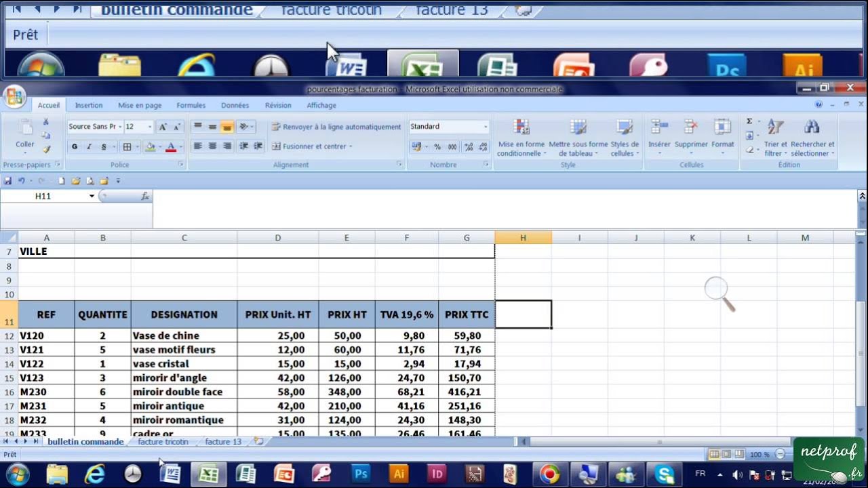Screen dimensions: 868x488
Task: Select the Format Painter brush icon
Action: click(x=46, y=149)
